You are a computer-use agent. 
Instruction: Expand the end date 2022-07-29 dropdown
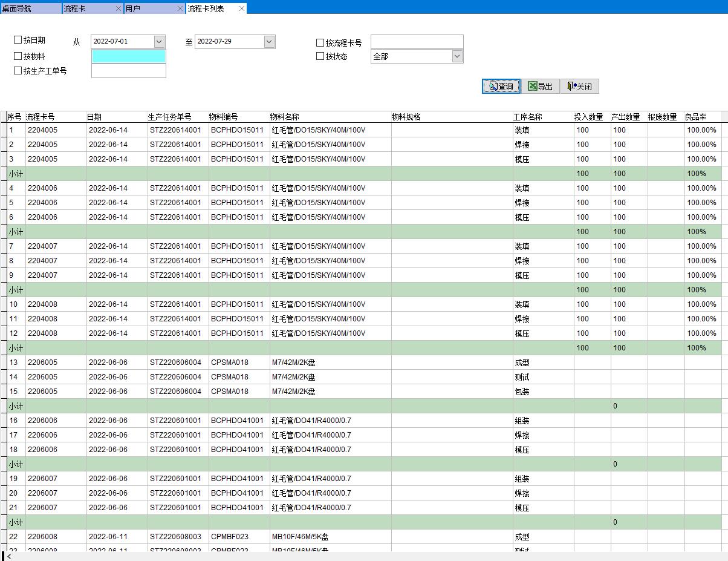tap(269, 42)
